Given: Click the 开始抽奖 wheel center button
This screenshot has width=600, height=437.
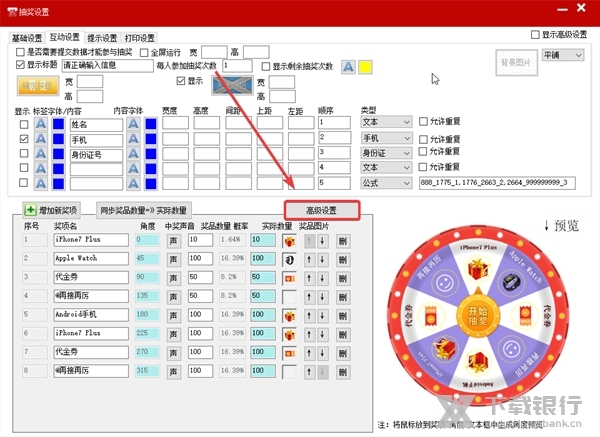Looking at the screenshot, I should tap(478, 316).
